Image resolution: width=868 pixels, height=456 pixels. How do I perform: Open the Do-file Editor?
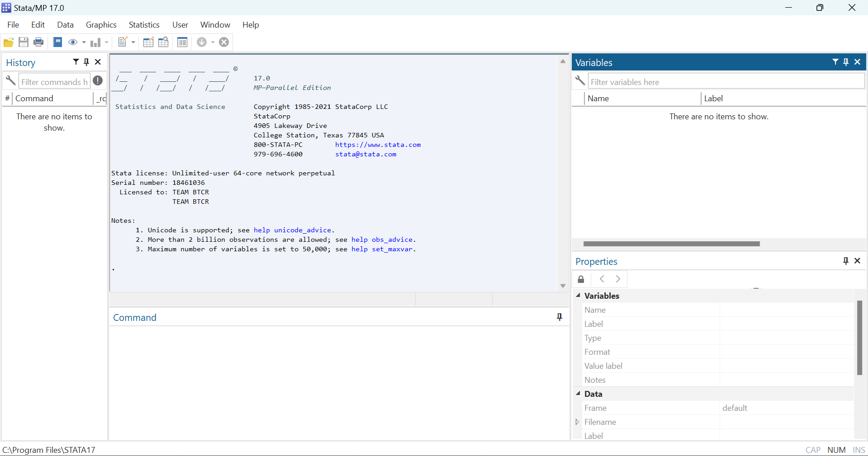(x=123, y=42)
